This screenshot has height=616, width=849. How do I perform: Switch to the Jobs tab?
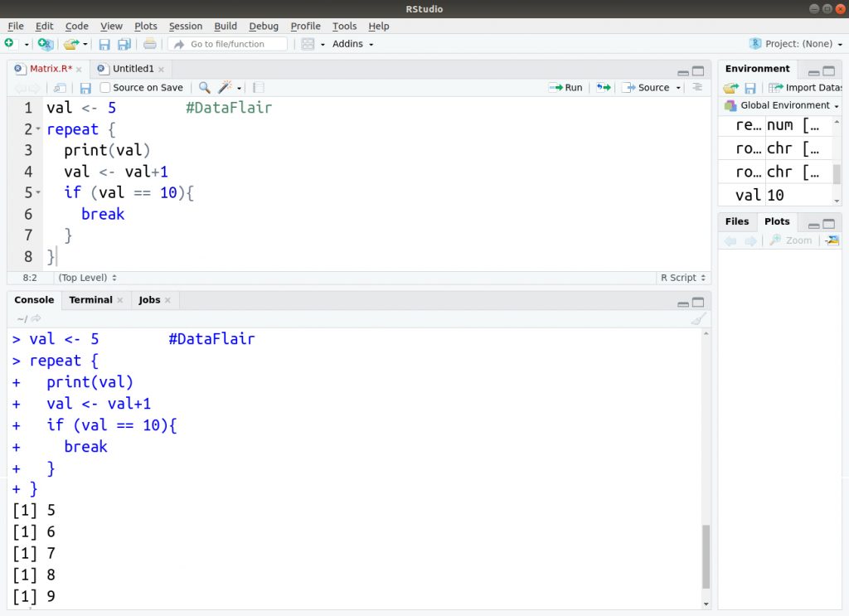click(149, 300)
